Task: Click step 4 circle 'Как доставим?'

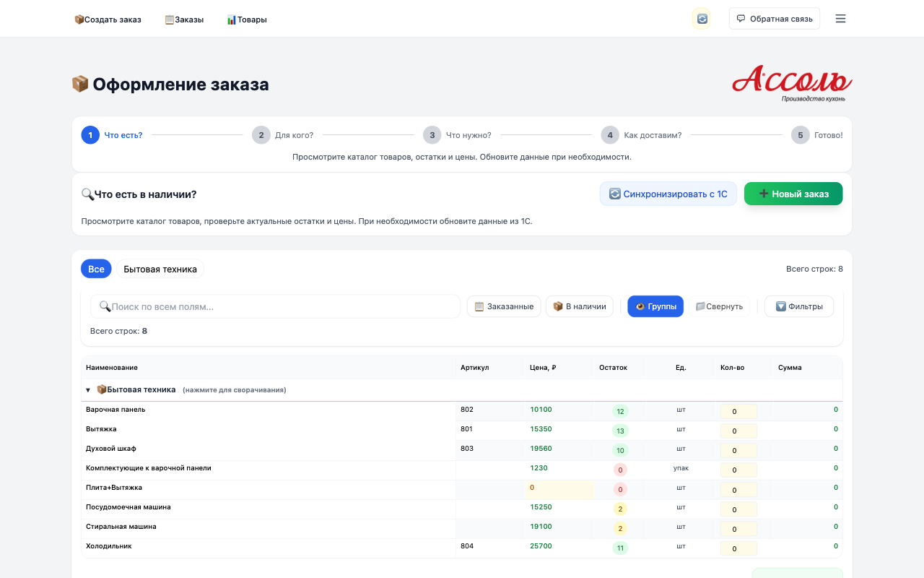Action: click(x=610, y=135)
